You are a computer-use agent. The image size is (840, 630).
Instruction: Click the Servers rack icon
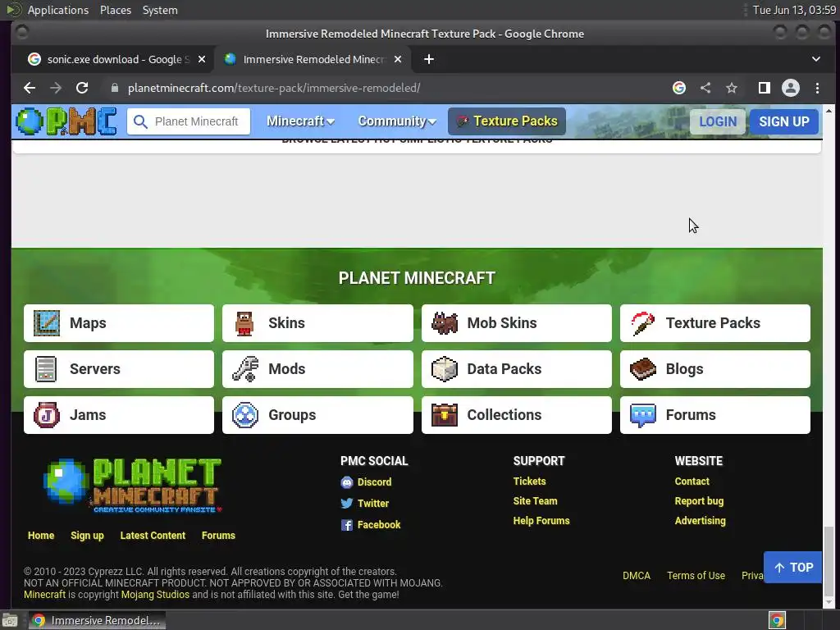pos(46,369)
